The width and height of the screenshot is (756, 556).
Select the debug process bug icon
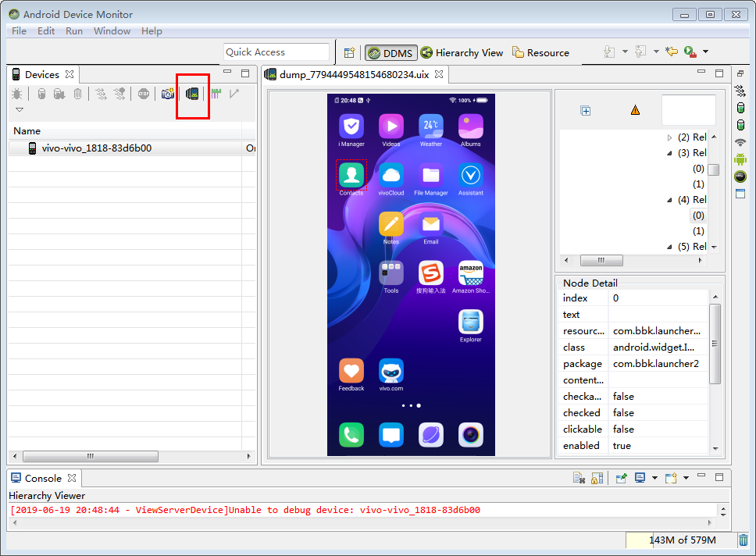pos(17,93)
